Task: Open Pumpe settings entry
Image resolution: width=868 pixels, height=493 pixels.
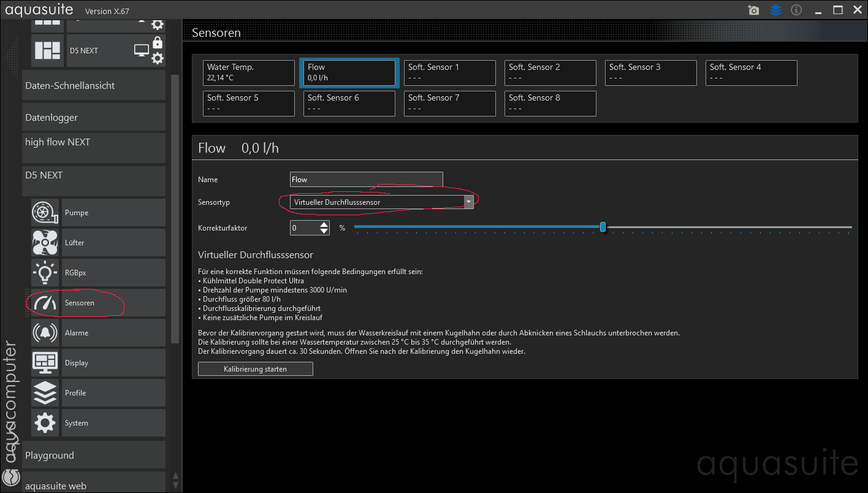Action: (x=113, y=212)
